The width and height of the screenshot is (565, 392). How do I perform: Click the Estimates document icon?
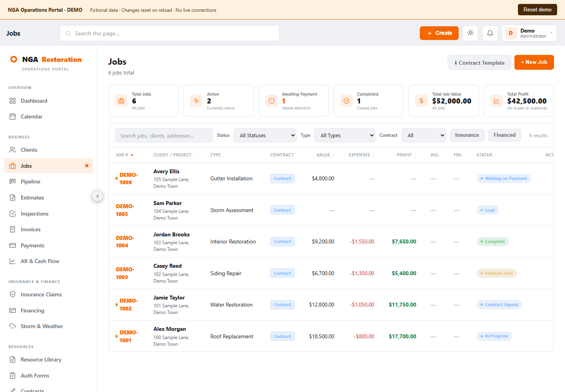coord(13,198)
